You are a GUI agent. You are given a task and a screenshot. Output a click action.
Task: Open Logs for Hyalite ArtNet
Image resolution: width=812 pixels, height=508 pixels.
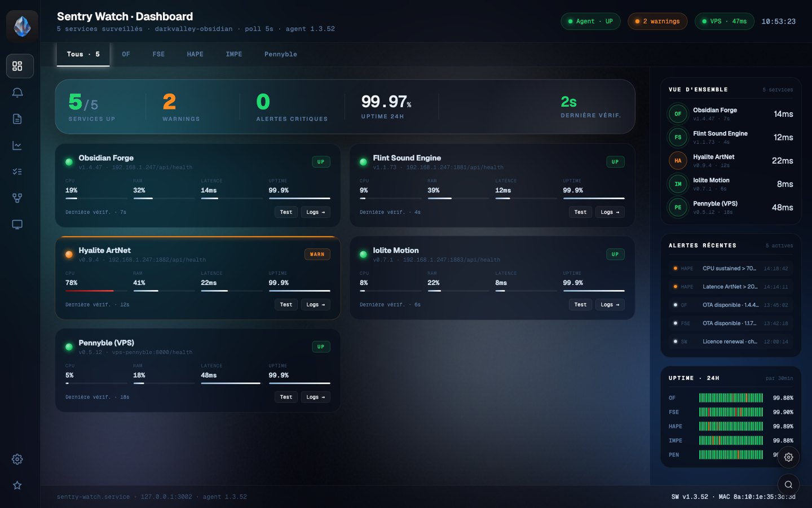(x=315, y=305)
